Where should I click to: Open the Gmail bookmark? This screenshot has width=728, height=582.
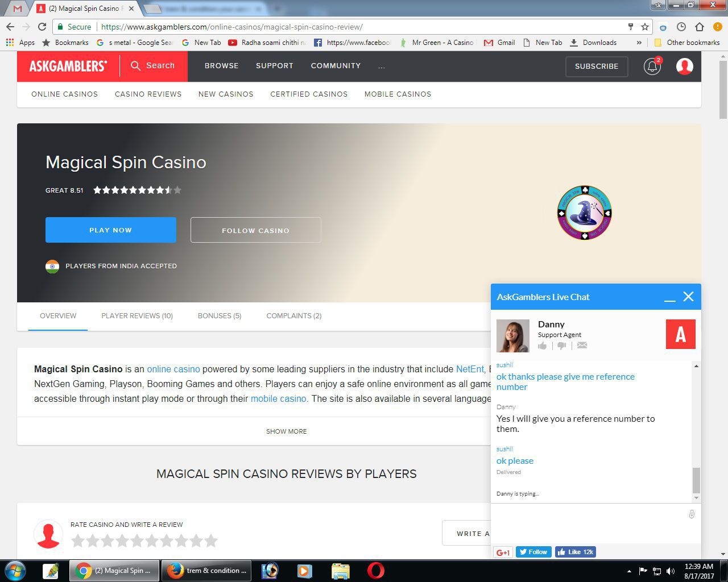coord(499,42)
